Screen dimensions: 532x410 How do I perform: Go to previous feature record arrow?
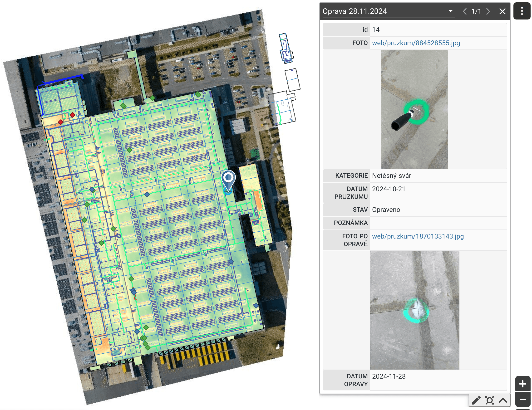[465, 11]
